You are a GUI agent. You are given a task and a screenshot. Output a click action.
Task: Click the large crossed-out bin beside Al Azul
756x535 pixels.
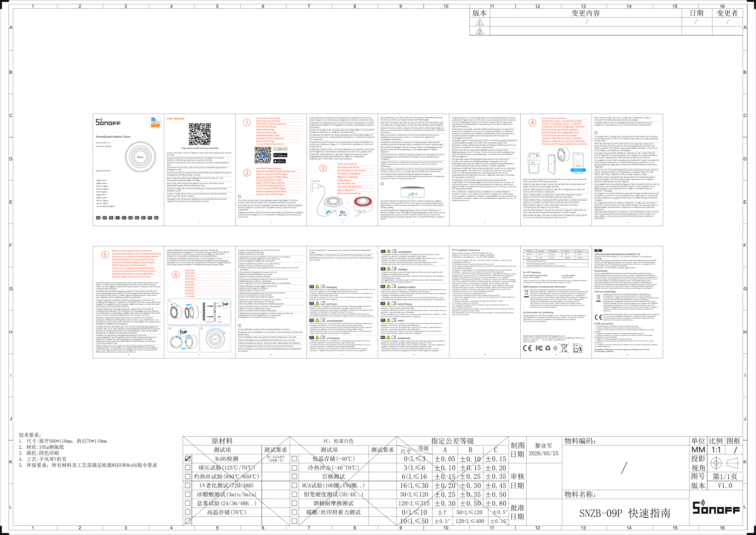[x=564, y=348]
